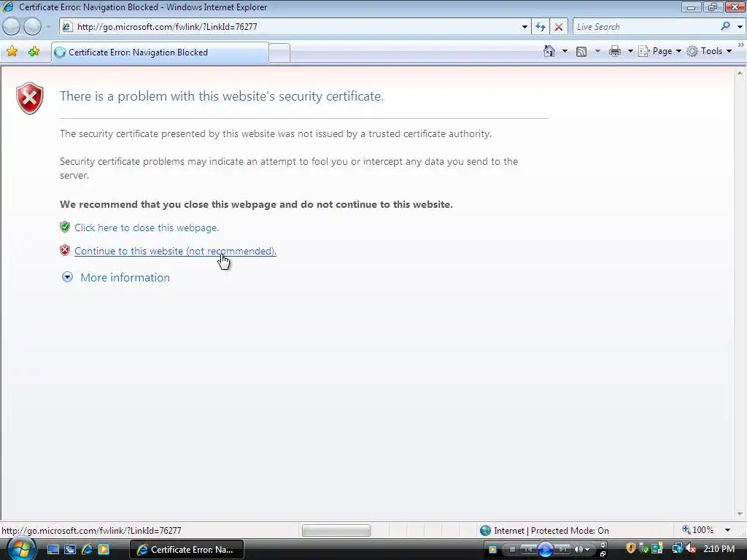Click here to close this webpage link

pos(146,227)
